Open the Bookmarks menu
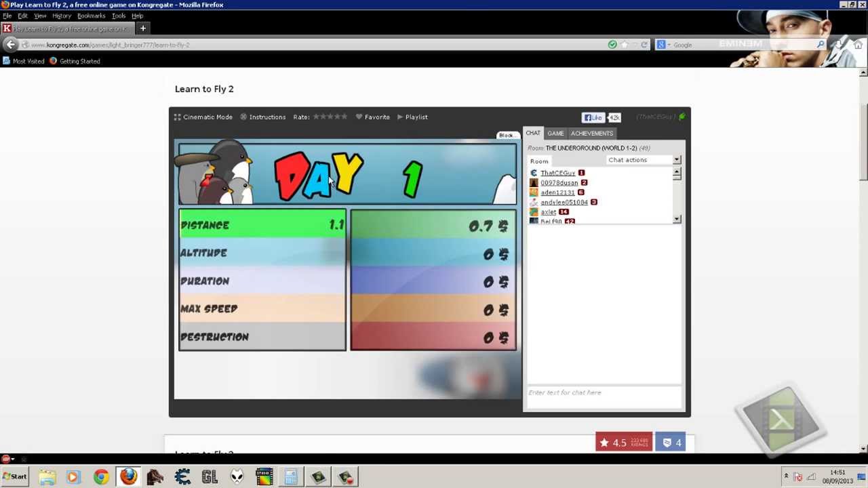The height and width of the screenshot is (488, 868). 91,16
